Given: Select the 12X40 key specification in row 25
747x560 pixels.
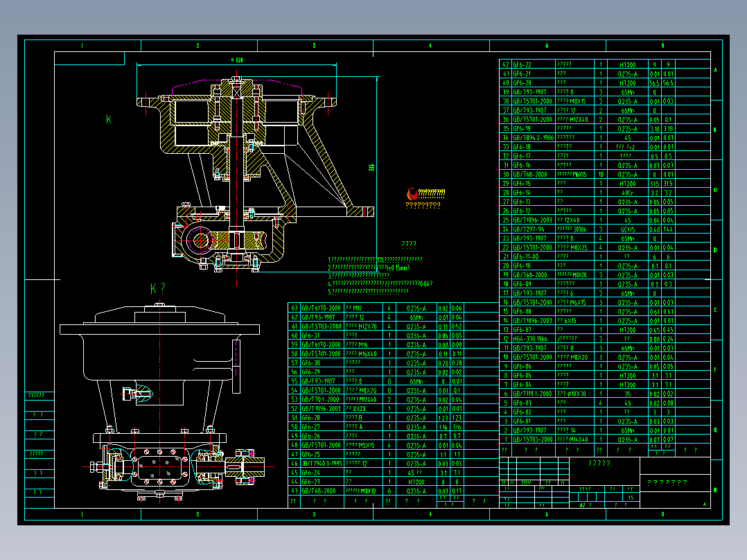Looking at the screenshot, I should coord(574,220).
